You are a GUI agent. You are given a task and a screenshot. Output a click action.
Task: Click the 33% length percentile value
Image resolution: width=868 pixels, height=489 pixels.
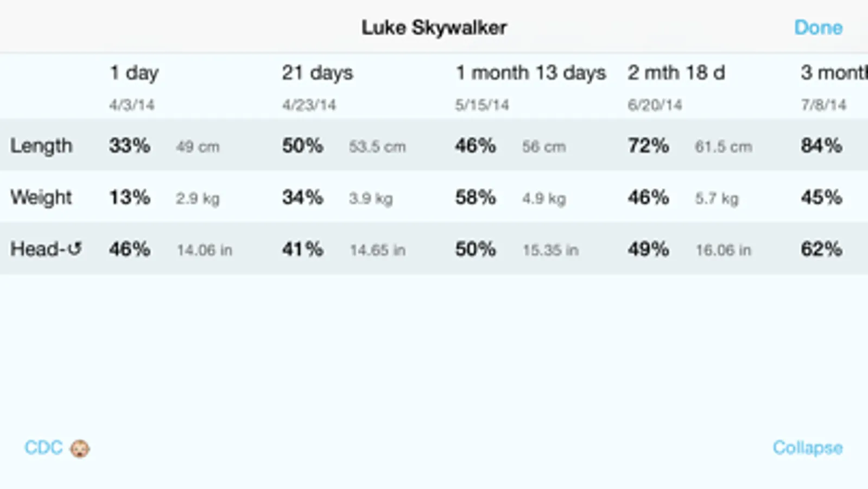point(130,146)
